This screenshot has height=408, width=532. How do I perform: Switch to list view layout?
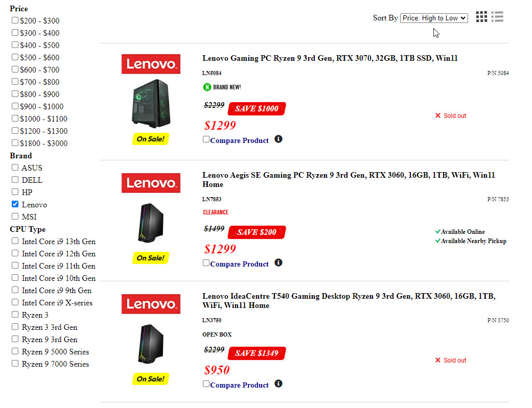pos(497,17)
